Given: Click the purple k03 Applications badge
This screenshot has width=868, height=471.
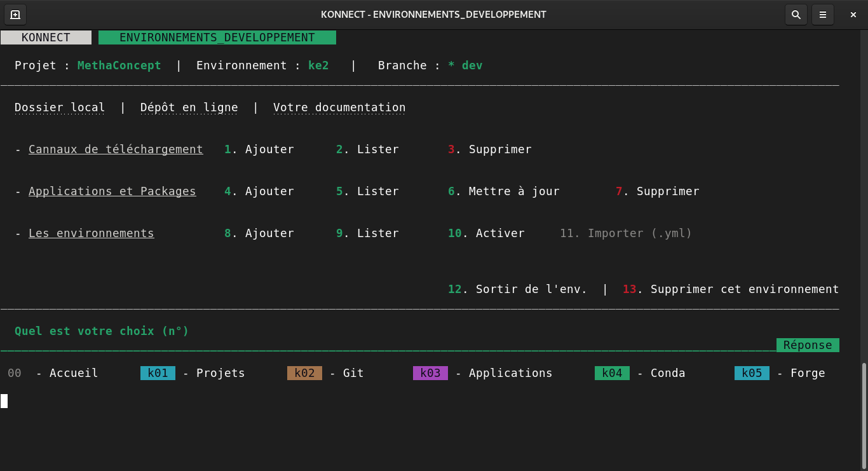Looking at the screenshot, I should pyautogui.click(x=430, y=373).
